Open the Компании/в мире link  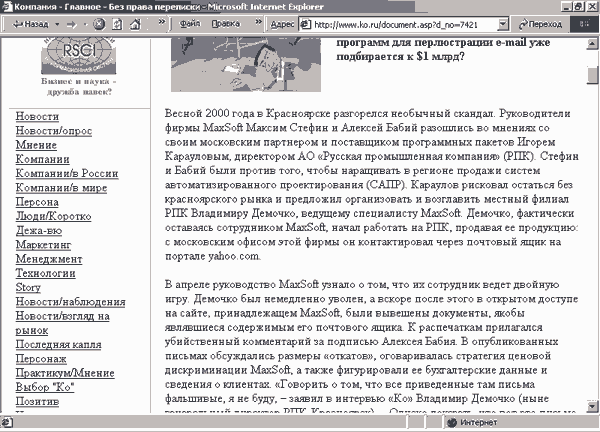[61, 188]
